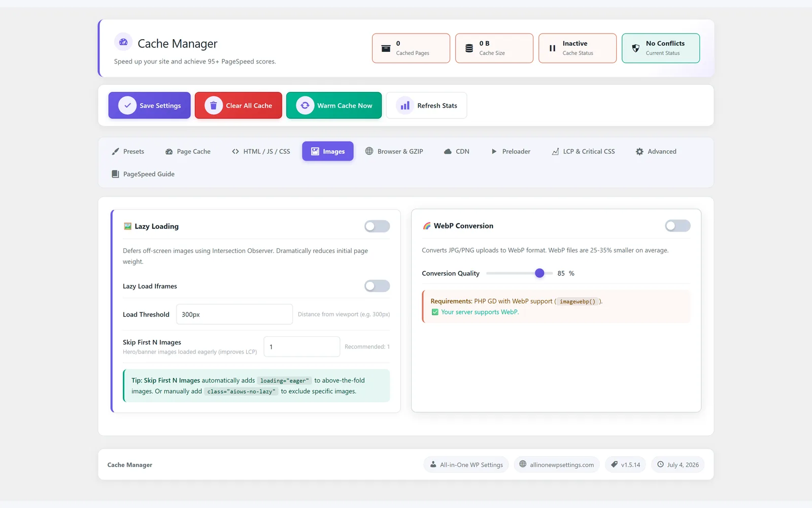Click the Lazy Loading picture emoji icon
812x508 pixels.
coord(127,226)
